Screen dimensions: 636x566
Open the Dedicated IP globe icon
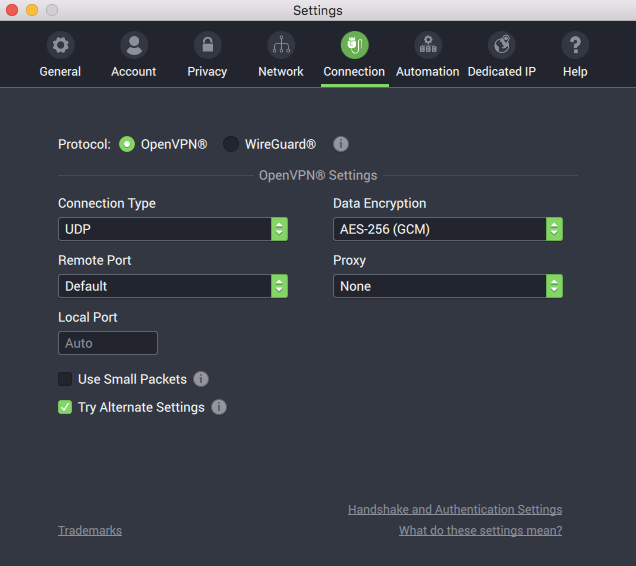tap(502, 45)
